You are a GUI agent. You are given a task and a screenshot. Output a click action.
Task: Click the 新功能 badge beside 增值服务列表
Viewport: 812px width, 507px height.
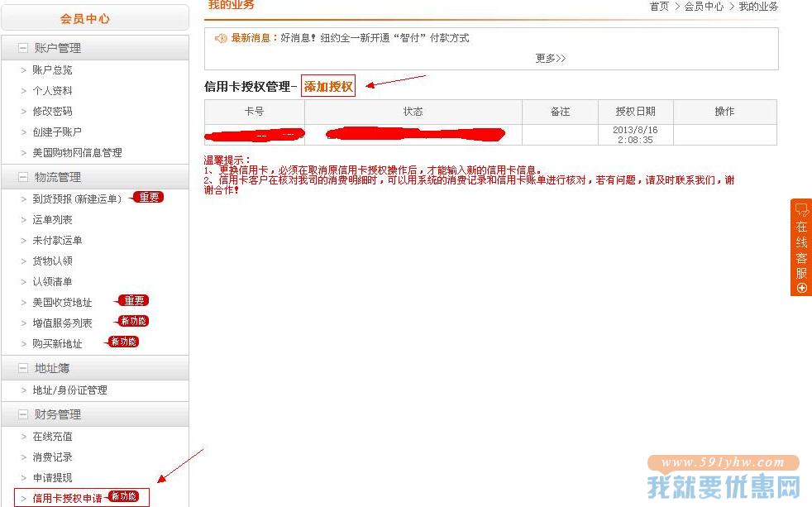(x=132, y=321)
